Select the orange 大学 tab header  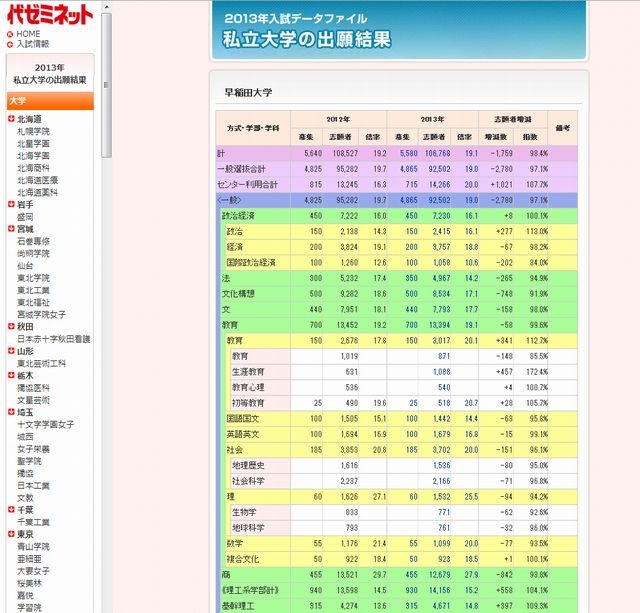(50, 101)
